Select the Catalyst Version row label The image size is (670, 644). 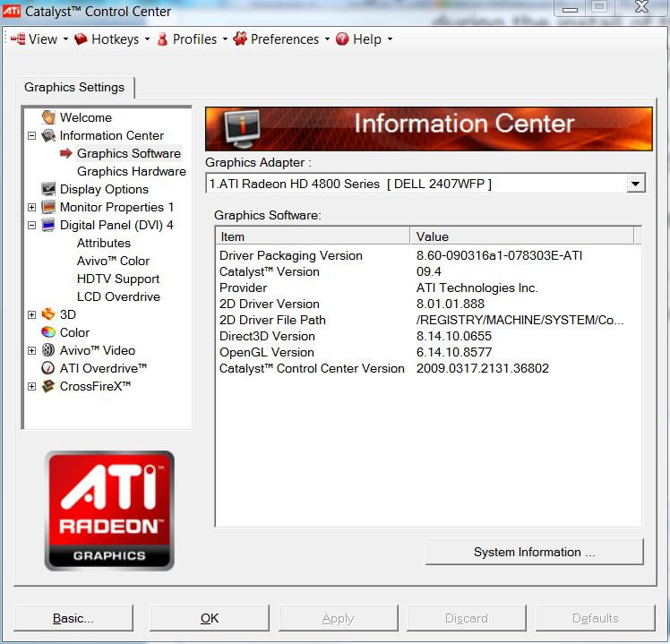tap(270, 271)
